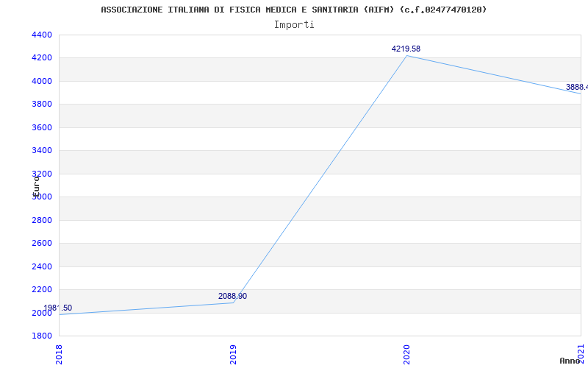The height and width of the screenshot is (368, 588).
Task: Click the 3800 y-axis label
Action: 42,104
